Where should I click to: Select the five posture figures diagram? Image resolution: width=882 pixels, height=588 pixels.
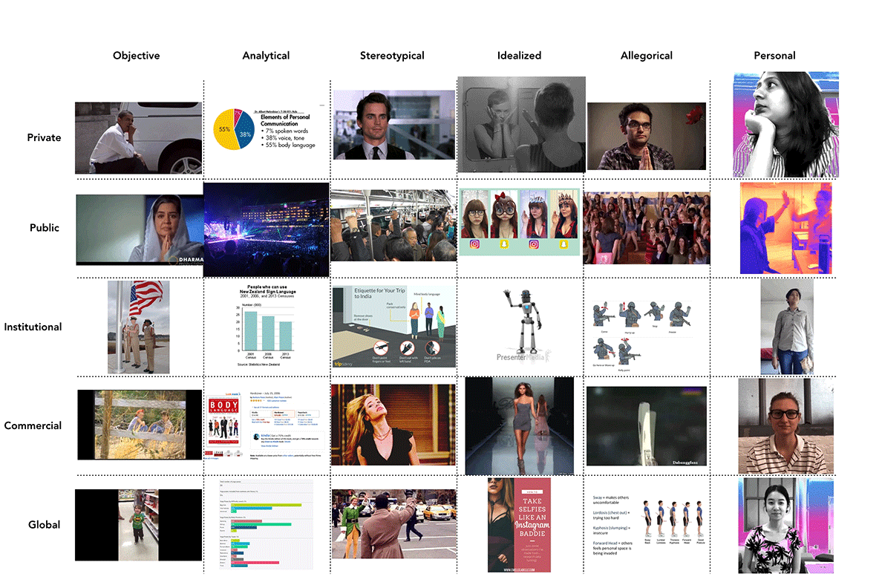674,522
